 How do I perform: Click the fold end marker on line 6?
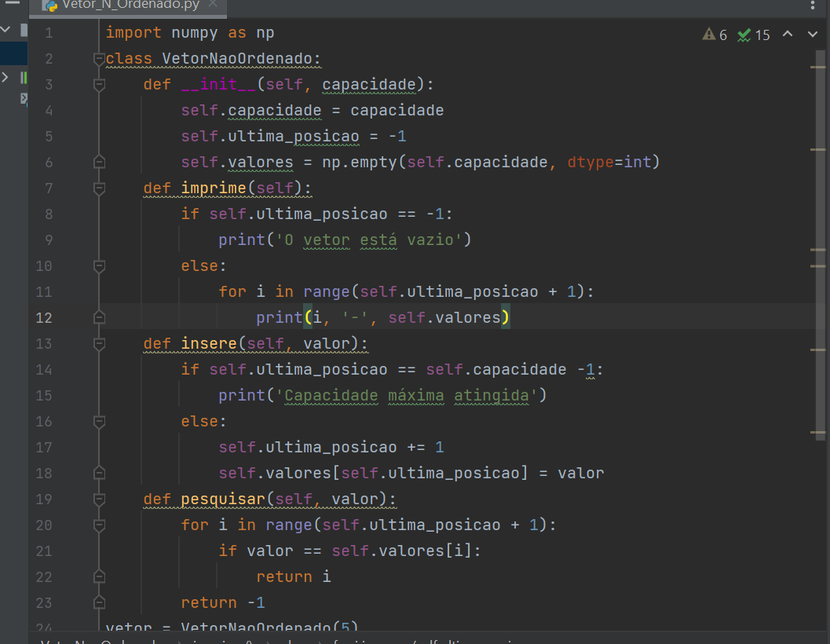click(99, 162)
